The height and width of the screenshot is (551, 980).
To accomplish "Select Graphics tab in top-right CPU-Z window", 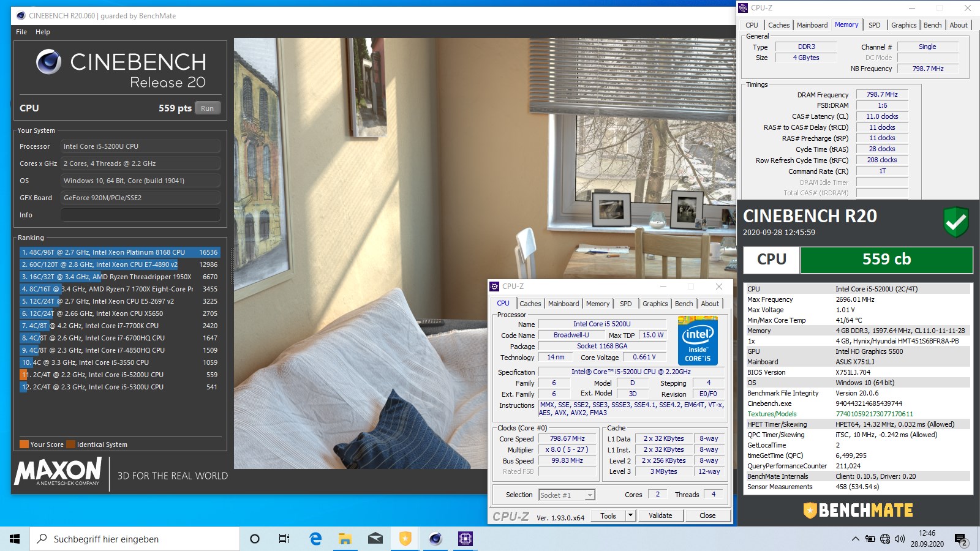I will 904,25.
